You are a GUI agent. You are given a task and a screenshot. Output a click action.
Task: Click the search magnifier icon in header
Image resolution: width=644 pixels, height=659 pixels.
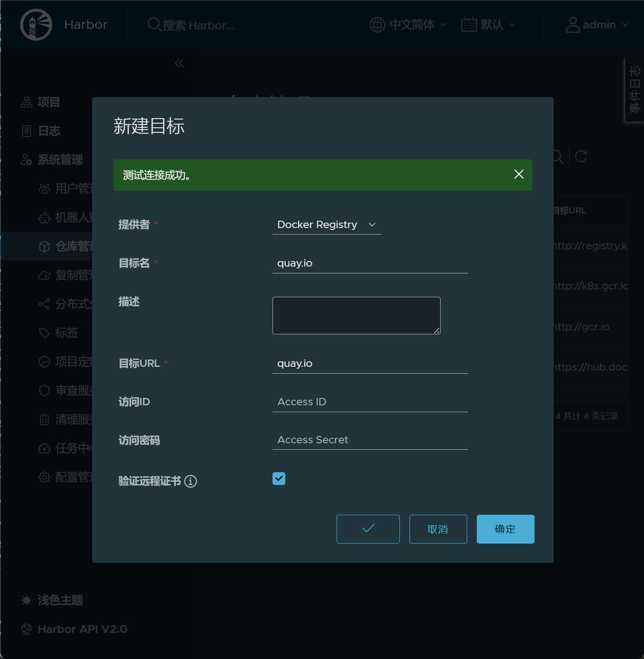click(x=154, y=24)
